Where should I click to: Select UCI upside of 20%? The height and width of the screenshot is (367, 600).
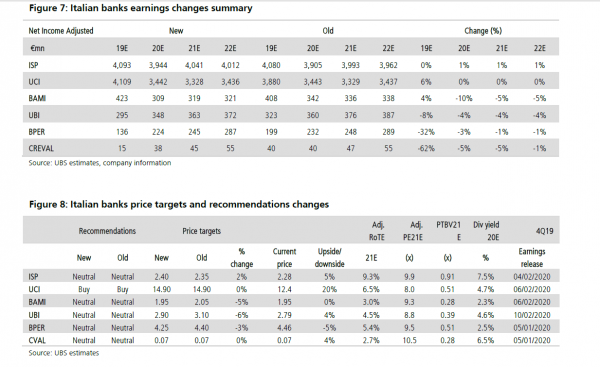(x=329, y=289)
